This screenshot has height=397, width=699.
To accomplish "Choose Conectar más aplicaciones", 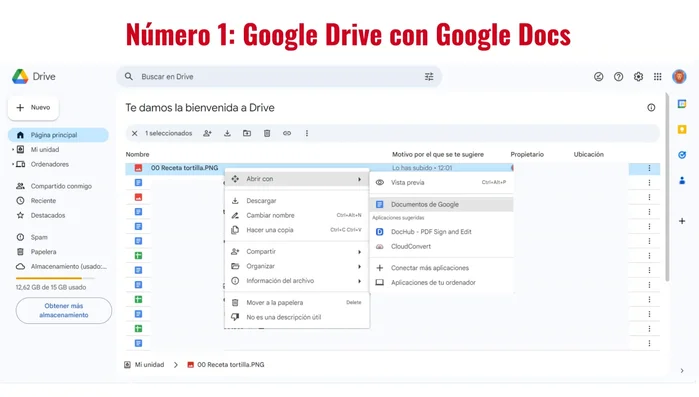I will pos(442,268).
